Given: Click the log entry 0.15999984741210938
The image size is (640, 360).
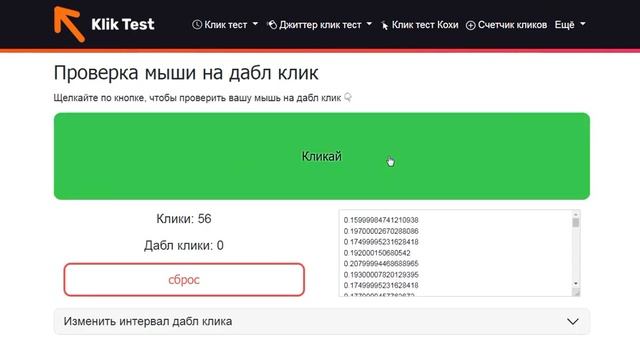Looking at the screenshot, I should point(381,220).
